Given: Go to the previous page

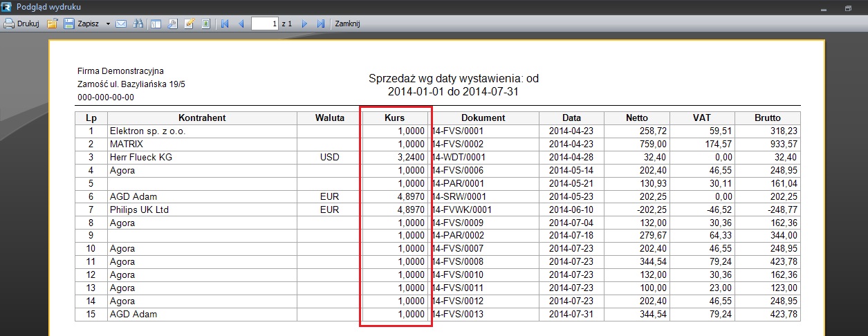Looking at the screenshot, I should (241, 24).
